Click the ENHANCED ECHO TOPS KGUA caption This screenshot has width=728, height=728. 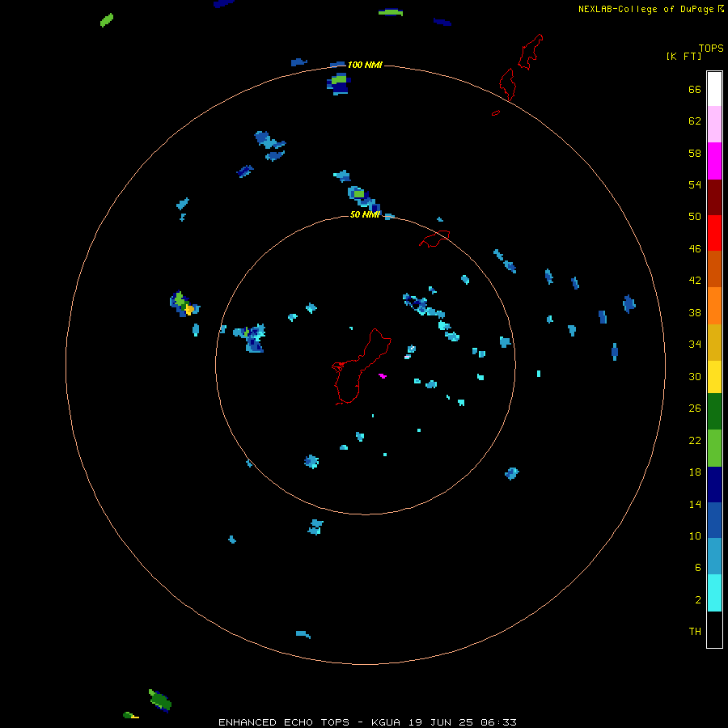tap(367, 722)
